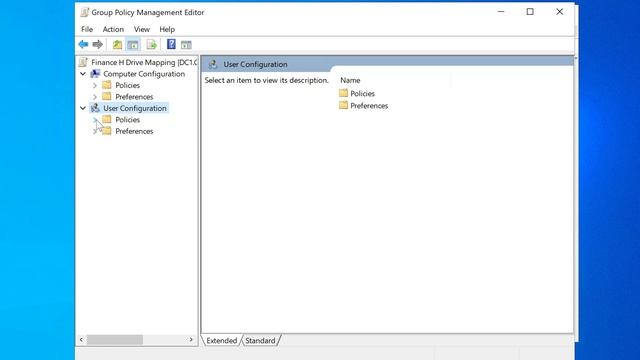Expand Policies under User Configuration
The image size is (640, 360).
click(95, 120)
